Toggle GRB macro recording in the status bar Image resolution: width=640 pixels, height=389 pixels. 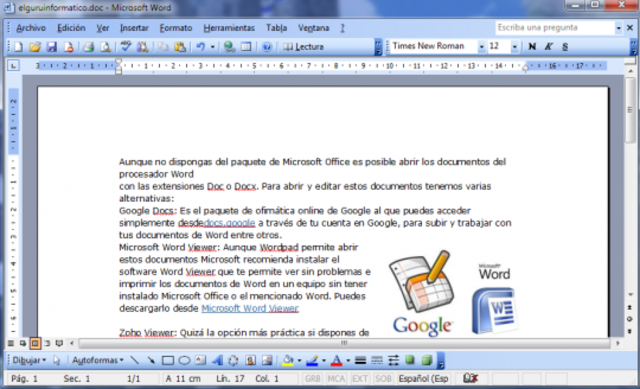click(x=313, y=379)
